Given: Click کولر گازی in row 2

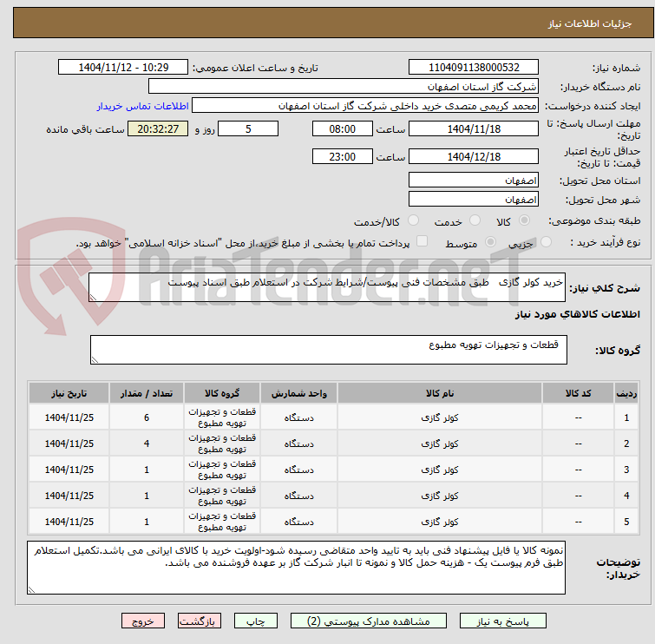Looking at the screenshot, I should click(440, 444).
